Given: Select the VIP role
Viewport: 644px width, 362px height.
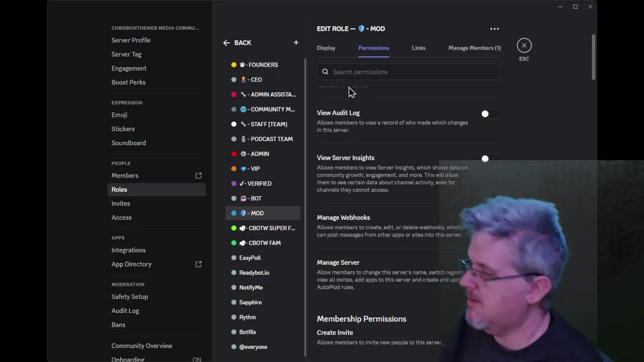Looking at the screenshot, I should pos(263,168).
